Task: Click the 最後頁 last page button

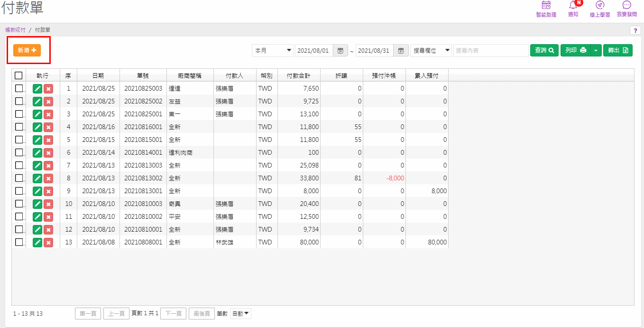Action: coord(202,314)
